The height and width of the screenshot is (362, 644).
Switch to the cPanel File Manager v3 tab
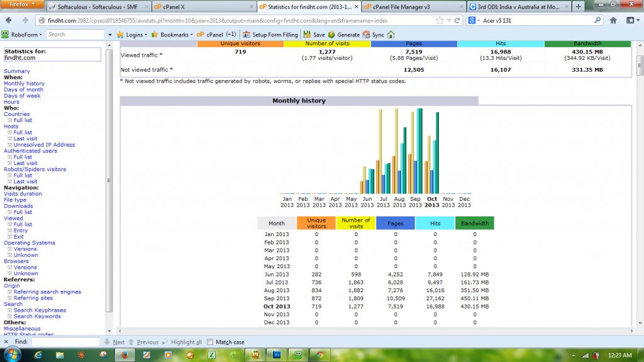[x=413, y=6]
